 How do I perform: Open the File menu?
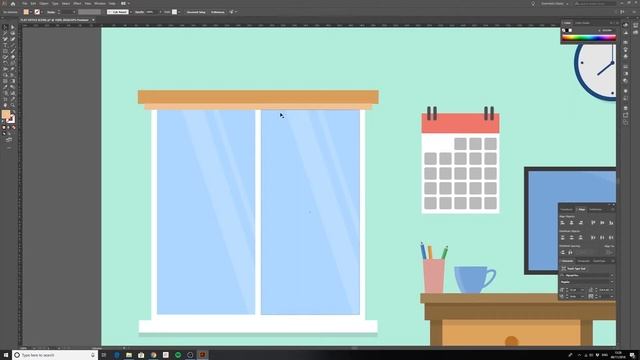[24, 3]
